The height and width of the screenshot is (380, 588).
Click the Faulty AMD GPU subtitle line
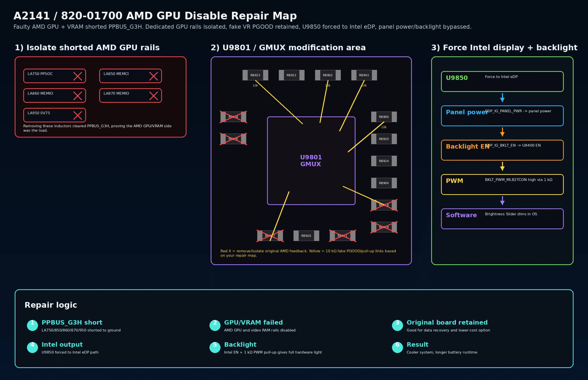click(x=242, y=27)
